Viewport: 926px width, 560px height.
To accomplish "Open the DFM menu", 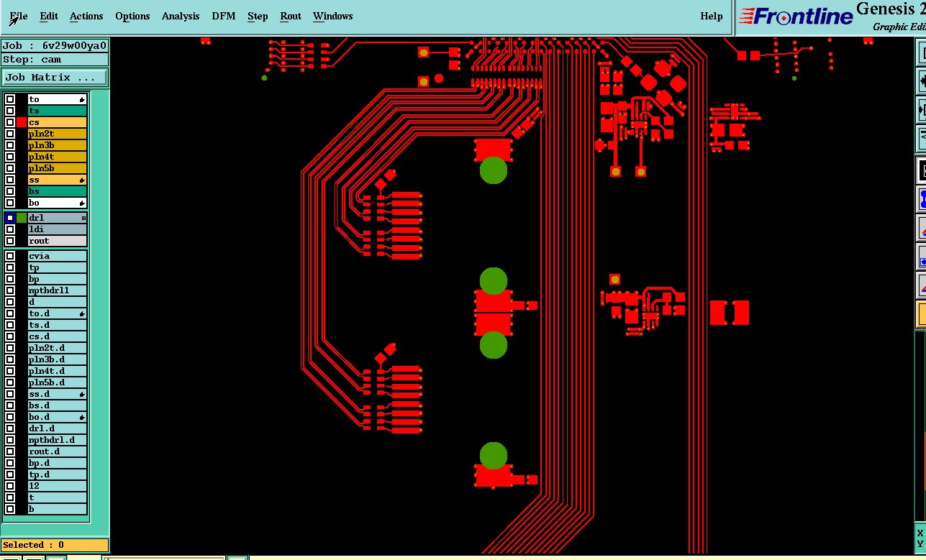I will coord(224,16).
